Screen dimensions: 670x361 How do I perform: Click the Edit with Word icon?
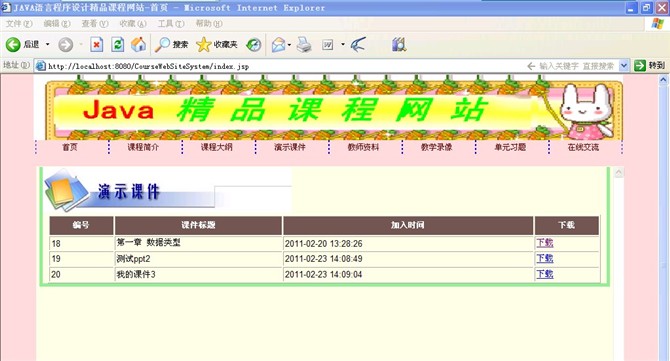click(328, 44)
